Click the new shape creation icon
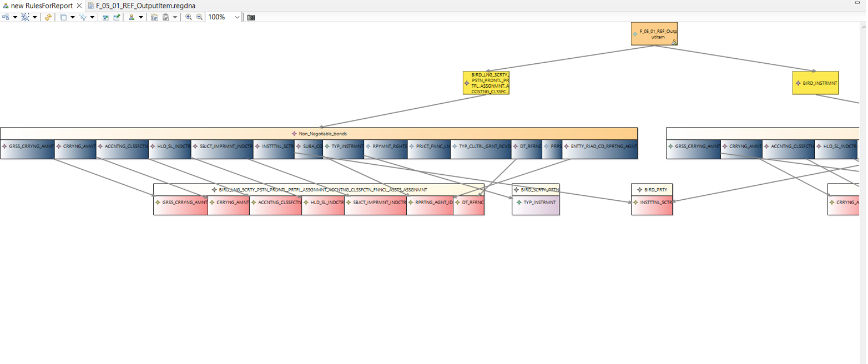 tap(63, 17)
